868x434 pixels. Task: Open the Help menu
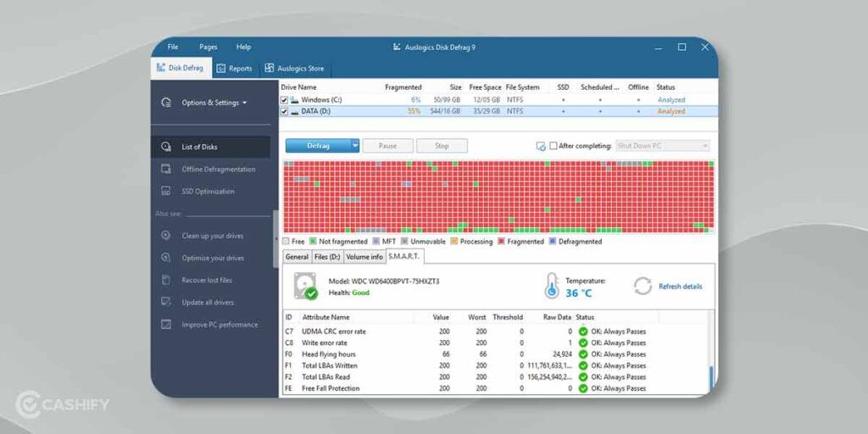[243, 47]
